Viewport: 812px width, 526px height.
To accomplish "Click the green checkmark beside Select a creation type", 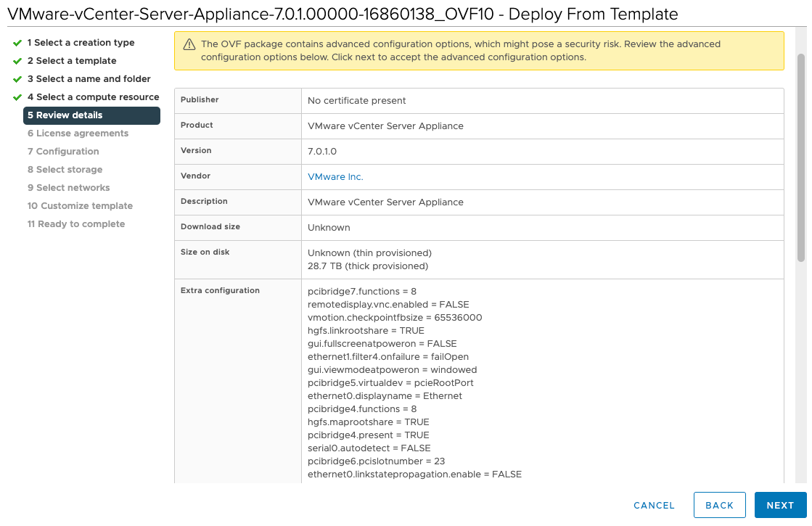I will point(17,43).
